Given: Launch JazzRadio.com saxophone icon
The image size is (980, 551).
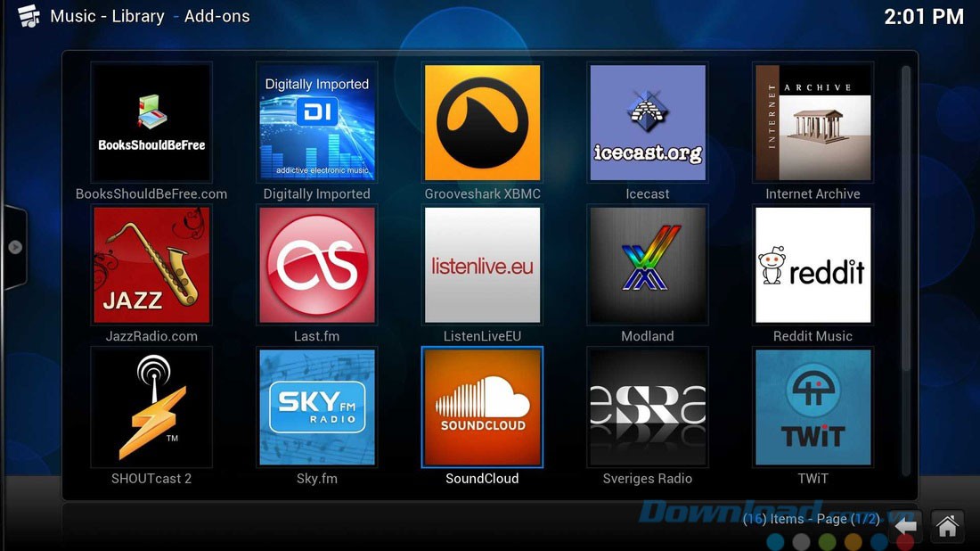Looking at the screenshot, I should point(151,265).
